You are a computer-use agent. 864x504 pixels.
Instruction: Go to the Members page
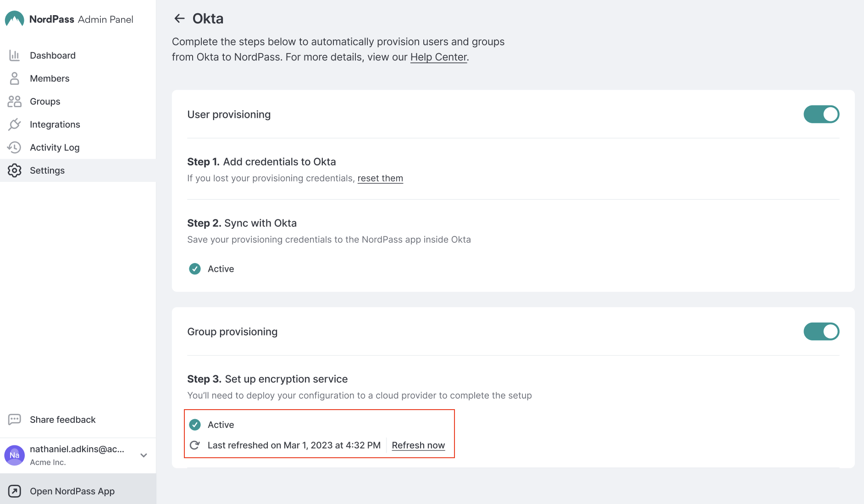78,78
